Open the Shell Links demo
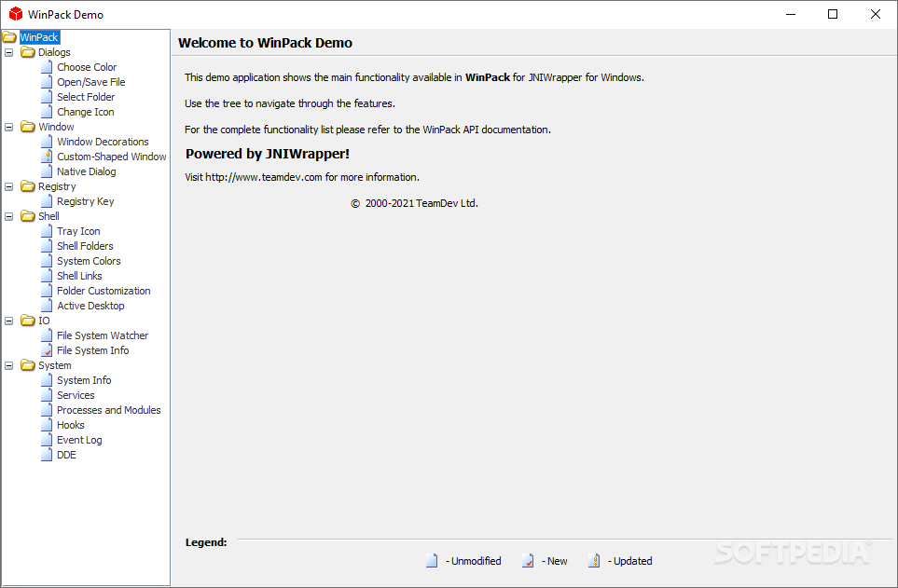Screen dimensions: 898x588 coord(79,276)
